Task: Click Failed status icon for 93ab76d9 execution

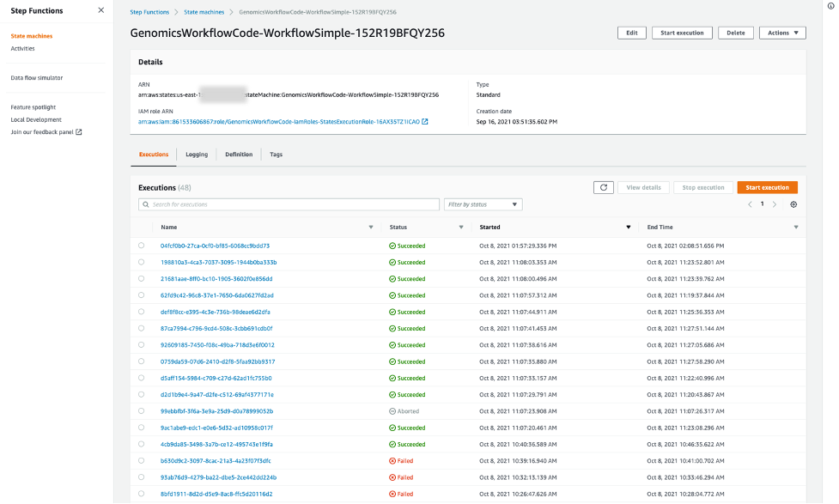Action: pos(392,477)
